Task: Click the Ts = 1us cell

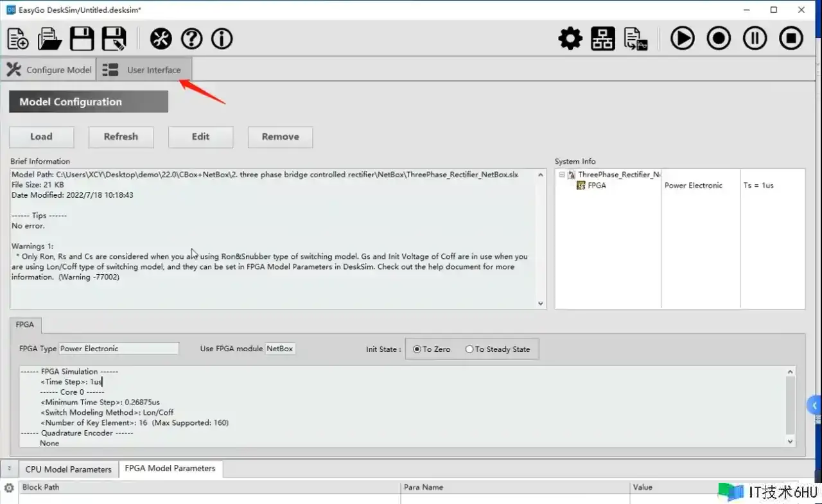Action: pyautogui.click(x=758, y=186)
